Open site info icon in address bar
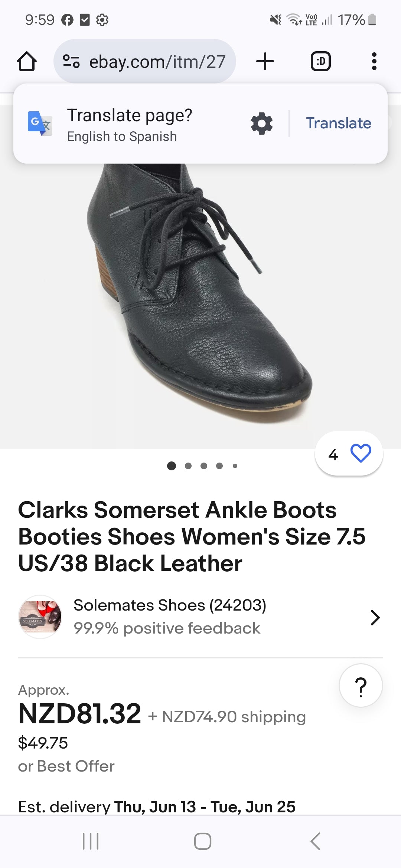401x868 pixels. [71, 61]
